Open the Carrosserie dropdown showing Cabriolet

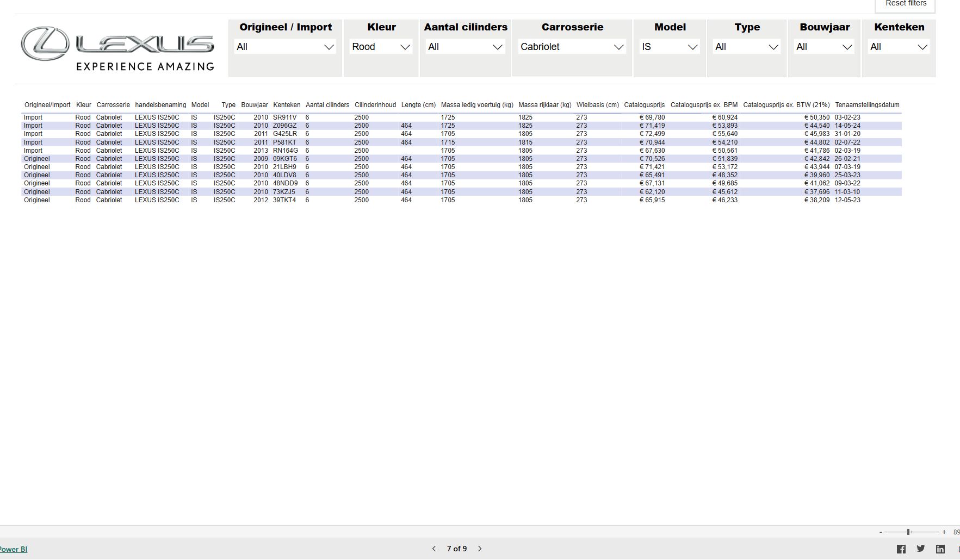572,47
